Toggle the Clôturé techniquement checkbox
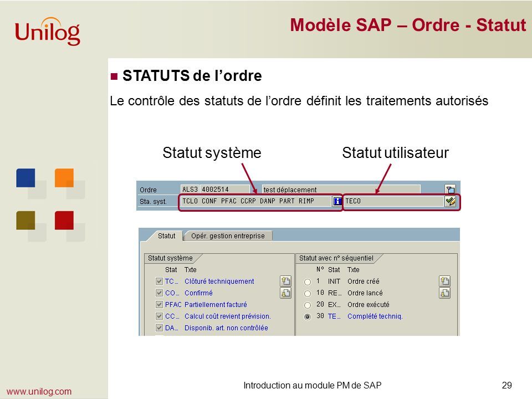 tap(159, 282)
